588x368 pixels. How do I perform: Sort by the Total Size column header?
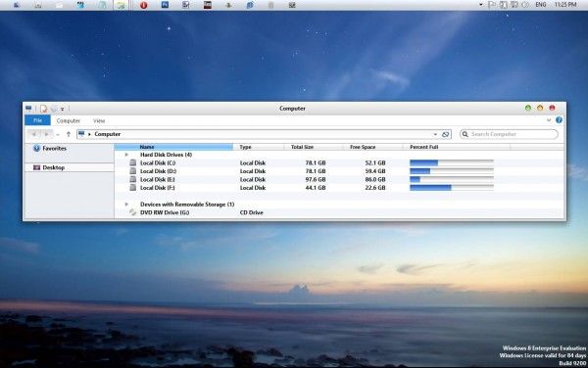click(314, 147)
